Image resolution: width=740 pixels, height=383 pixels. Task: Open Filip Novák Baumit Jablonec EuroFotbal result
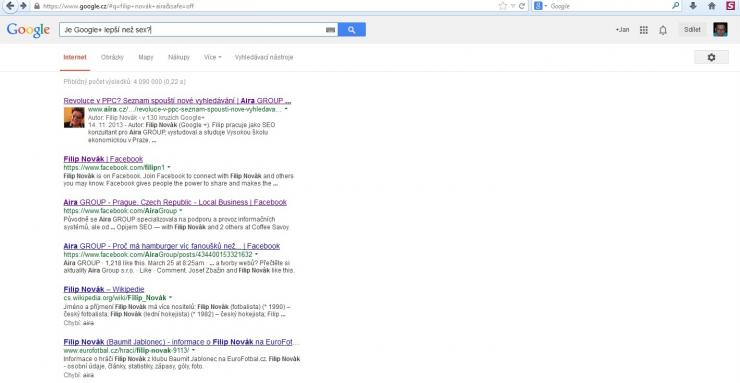182,342
